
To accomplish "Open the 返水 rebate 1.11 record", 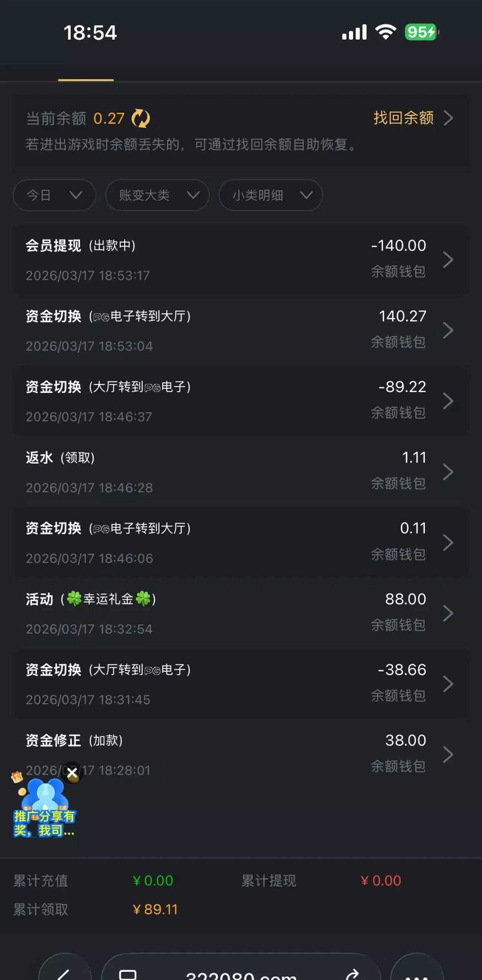I will [x=241, y=472].
